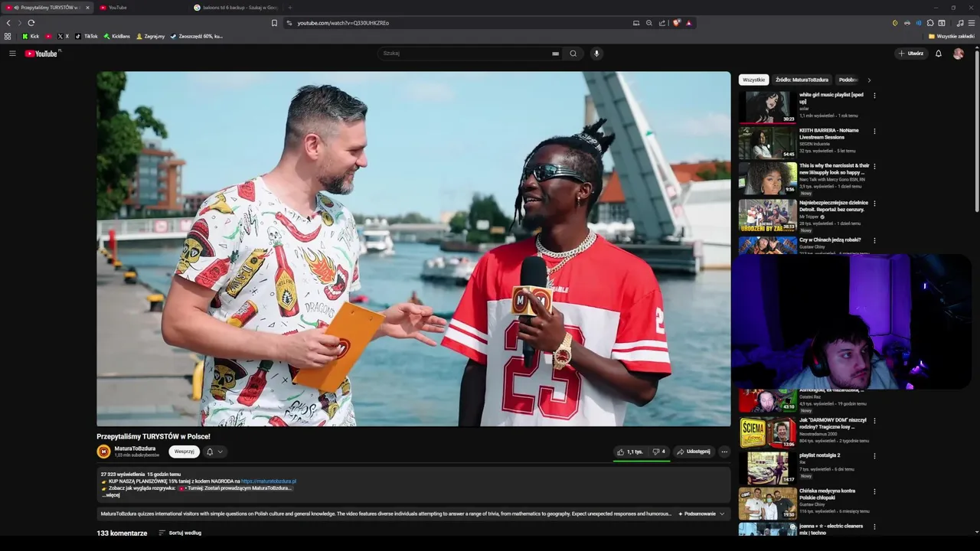Open media control music note icon
This screenshot has height=551, width=980.
click(x=960, y=23)
